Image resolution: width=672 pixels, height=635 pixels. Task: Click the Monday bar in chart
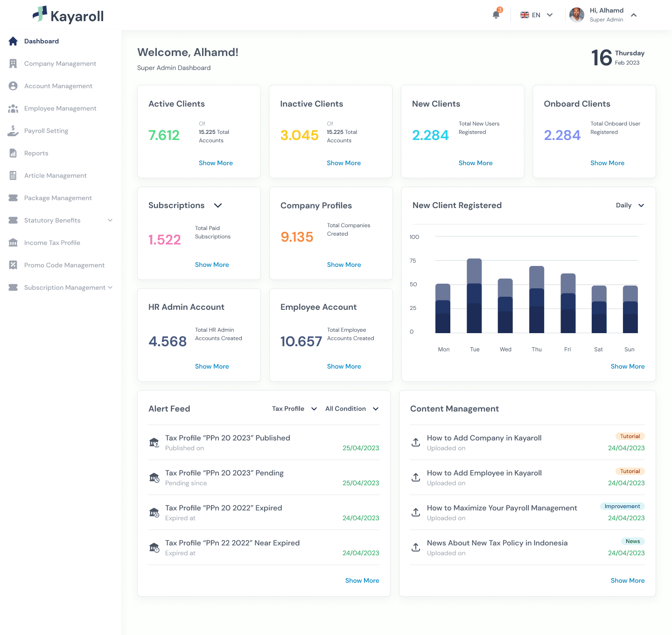(x=443, y=308)
